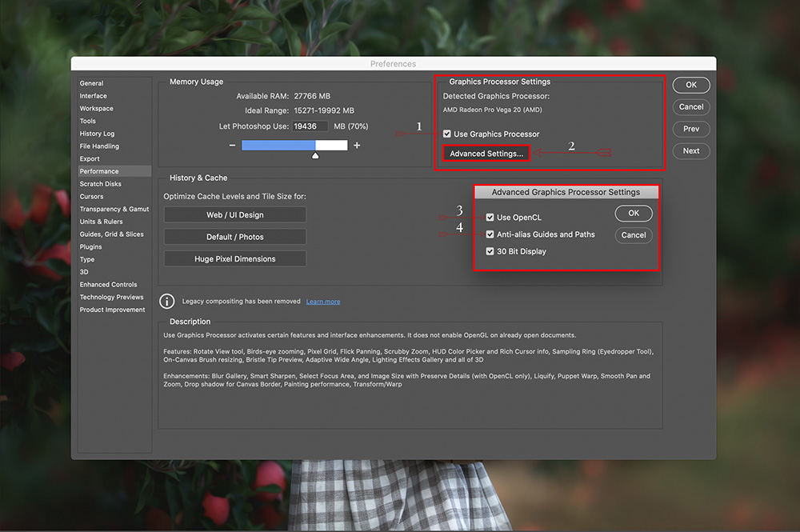Switch to Transparency & Gamut preferences
Screen dimensions: 800x532
114,209
